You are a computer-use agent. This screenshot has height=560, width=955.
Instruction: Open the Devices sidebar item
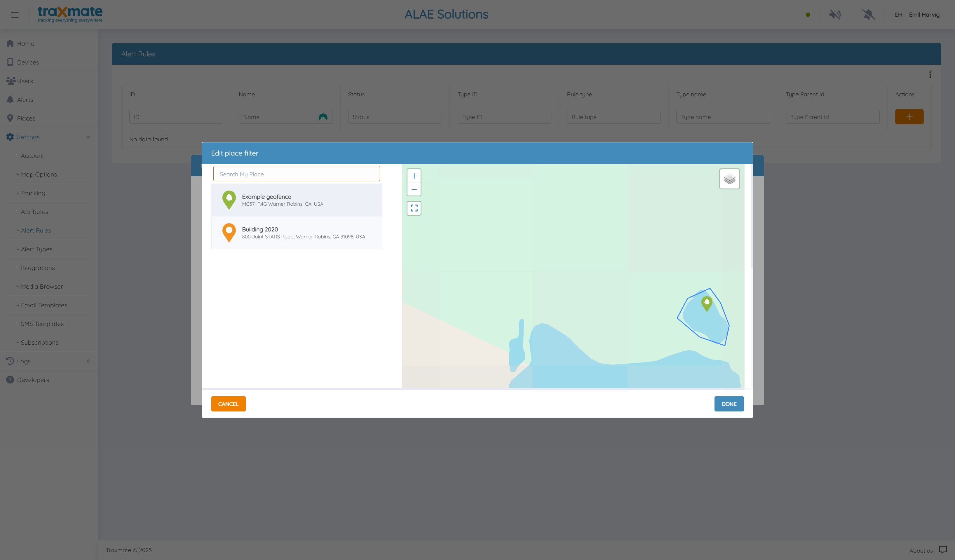click(28, 62)
